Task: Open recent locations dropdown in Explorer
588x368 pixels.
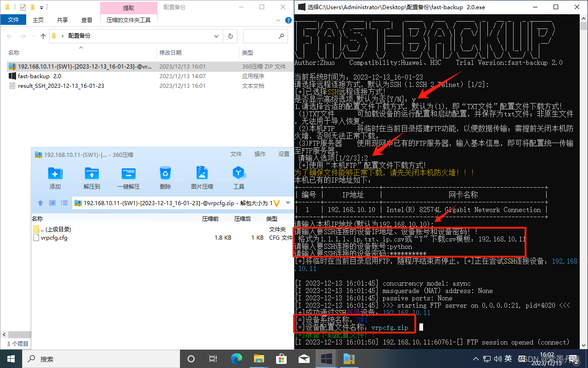Action: point(34,36)
